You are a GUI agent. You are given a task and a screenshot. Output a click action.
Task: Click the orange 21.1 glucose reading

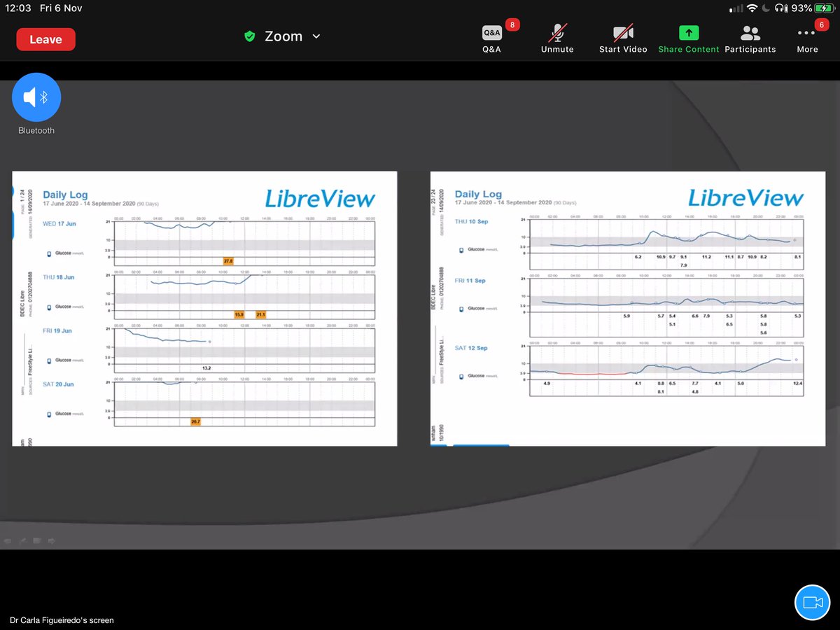coord(261,314)
